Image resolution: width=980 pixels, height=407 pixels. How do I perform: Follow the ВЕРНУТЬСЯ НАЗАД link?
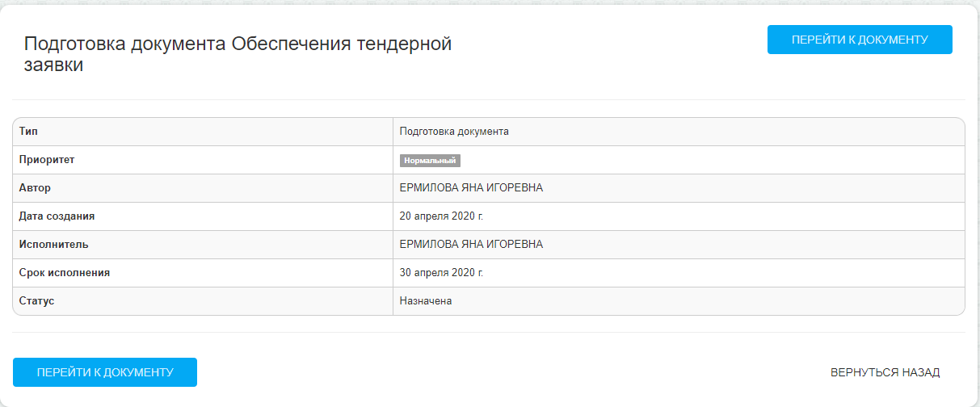point(885,372)
